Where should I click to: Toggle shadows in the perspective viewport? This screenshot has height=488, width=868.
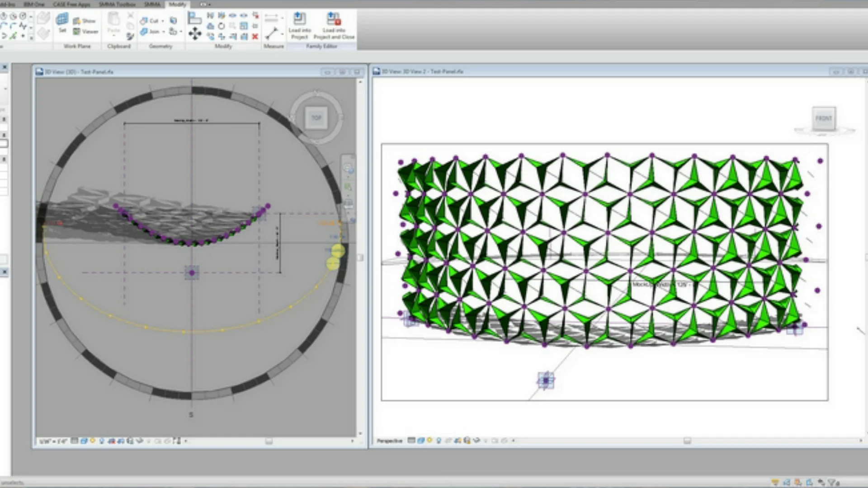click(439, 441)
